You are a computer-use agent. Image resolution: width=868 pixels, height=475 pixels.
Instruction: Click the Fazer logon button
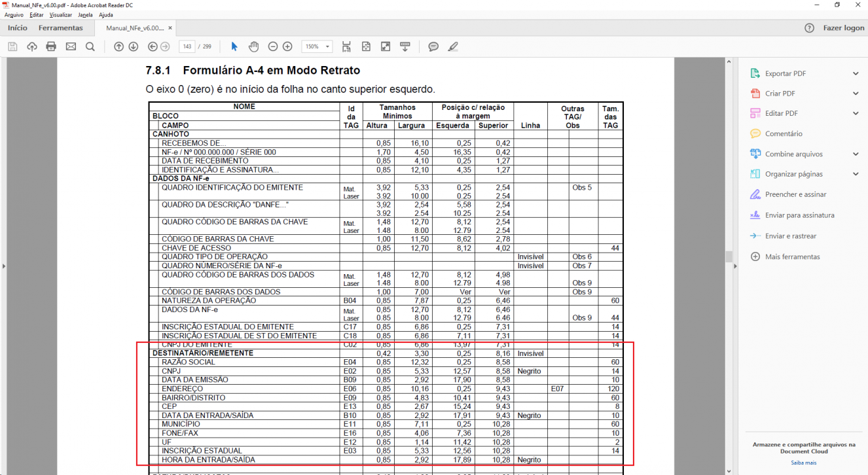click(x=844, y=28)
